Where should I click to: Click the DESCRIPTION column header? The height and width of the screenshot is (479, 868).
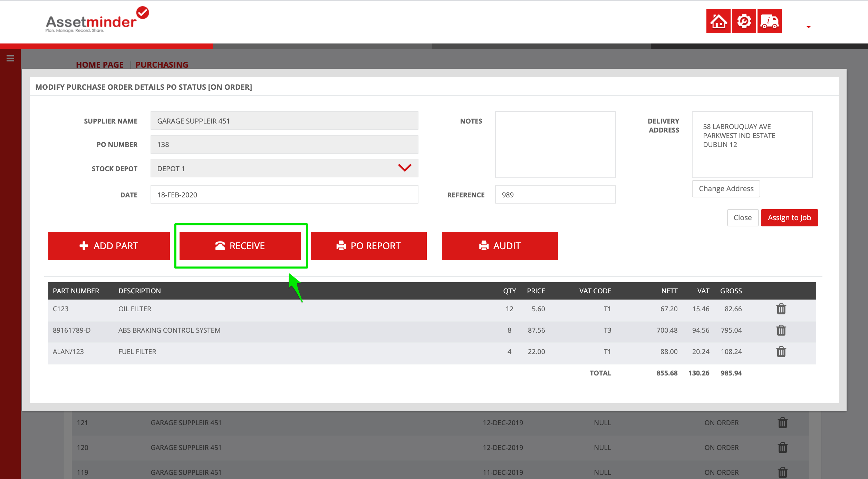[139, 291]
